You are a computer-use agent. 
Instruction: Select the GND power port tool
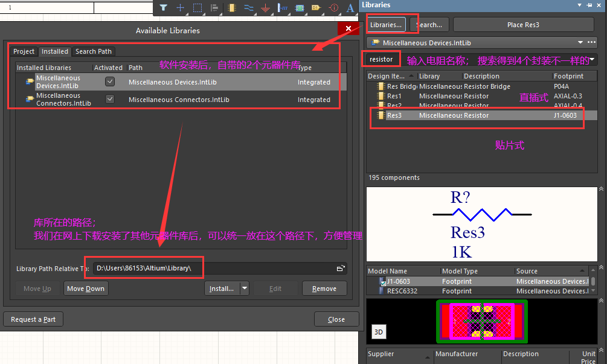click(x=265, y=8)
